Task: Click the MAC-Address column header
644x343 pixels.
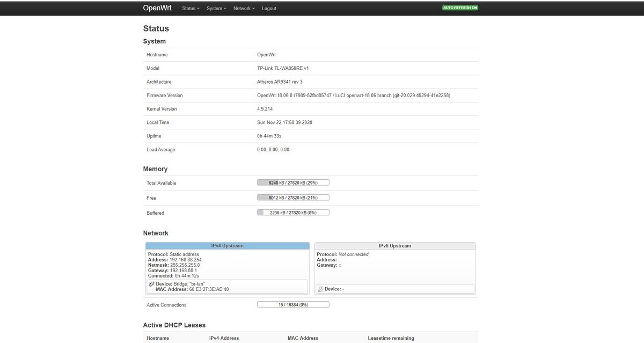Action: coord(303,338)
